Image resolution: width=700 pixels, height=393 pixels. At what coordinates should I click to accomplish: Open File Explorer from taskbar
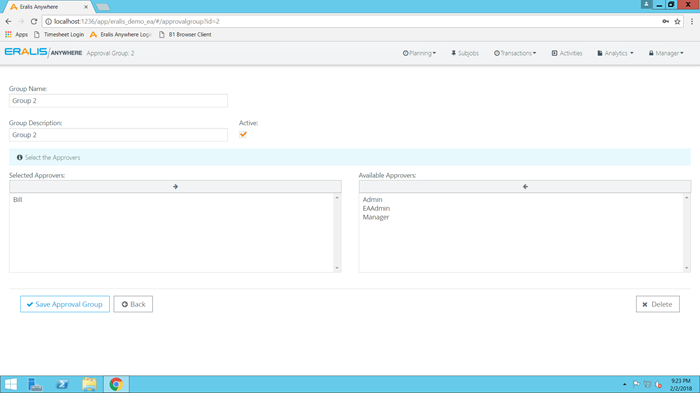pos(89,384)
